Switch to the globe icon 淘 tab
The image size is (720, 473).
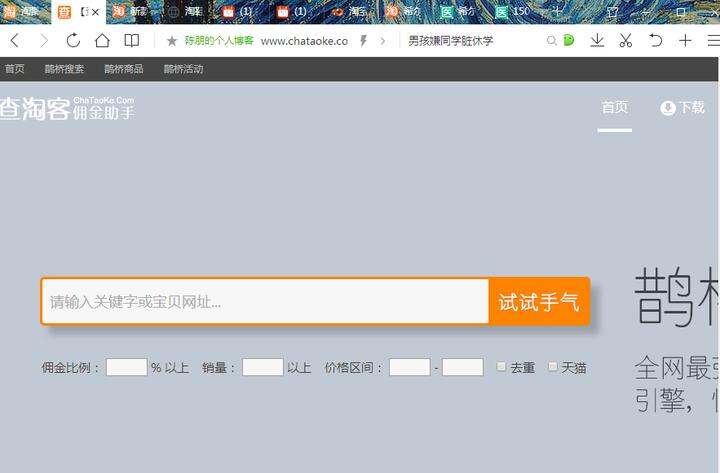coord(187,12)
